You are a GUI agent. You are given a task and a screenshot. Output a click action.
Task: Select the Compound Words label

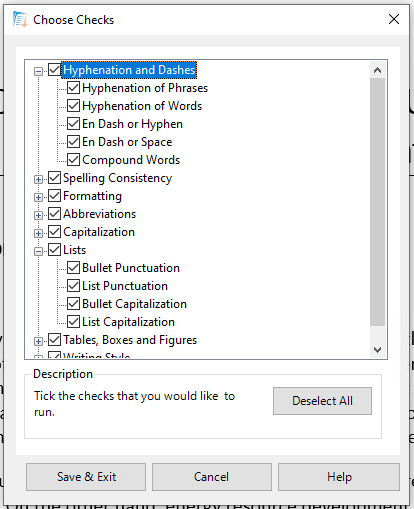(131, 160)
